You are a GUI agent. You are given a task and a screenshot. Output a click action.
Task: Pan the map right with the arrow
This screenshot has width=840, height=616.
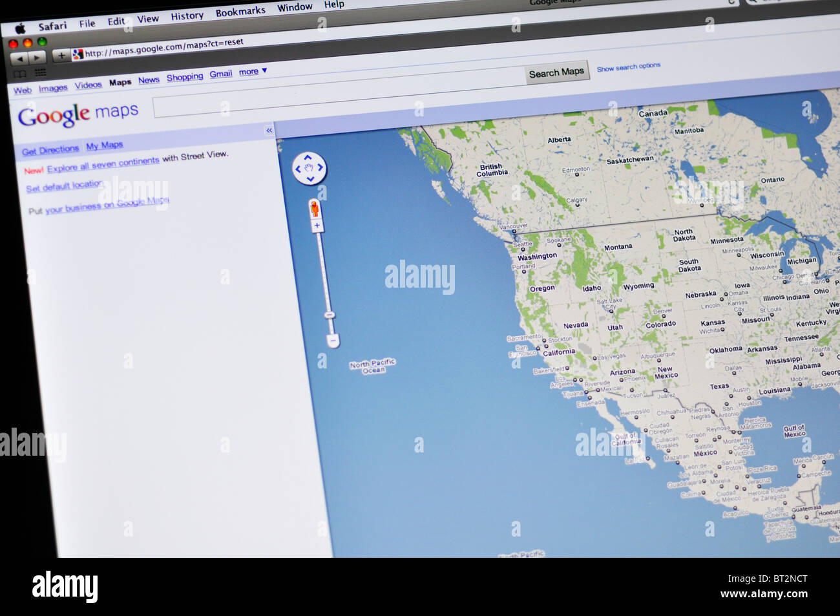click(320, 167)
